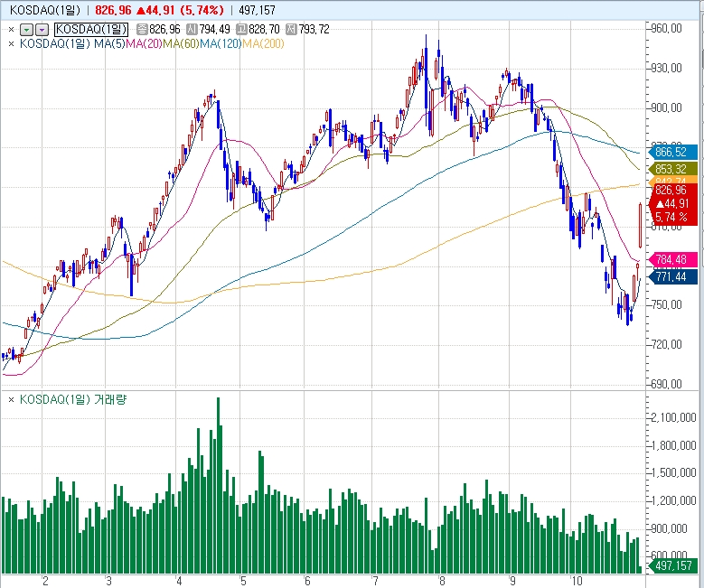This screenshot has width=704, height=588.
Task: Select the 853,32 MA60 price tag
Action: tap(673, 169)
